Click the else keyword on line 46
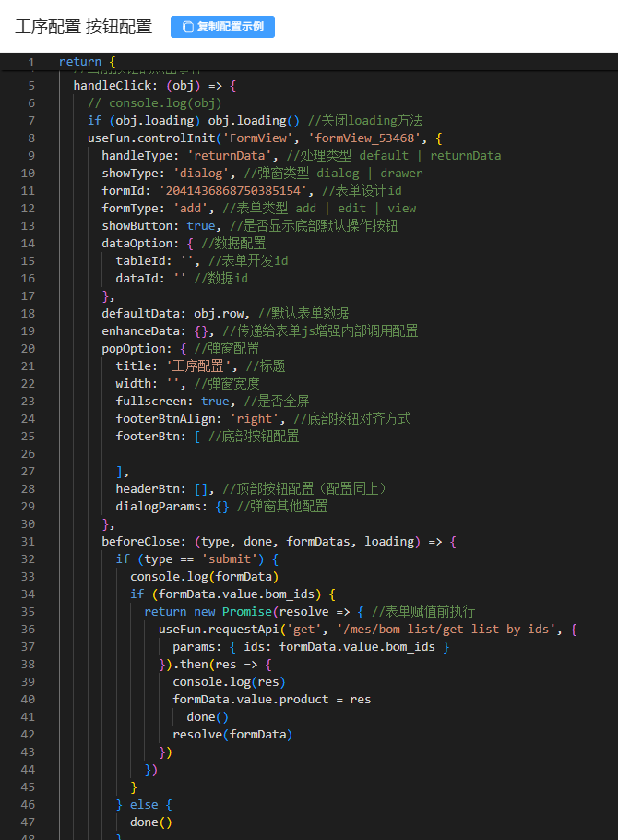 coord(144,805)
